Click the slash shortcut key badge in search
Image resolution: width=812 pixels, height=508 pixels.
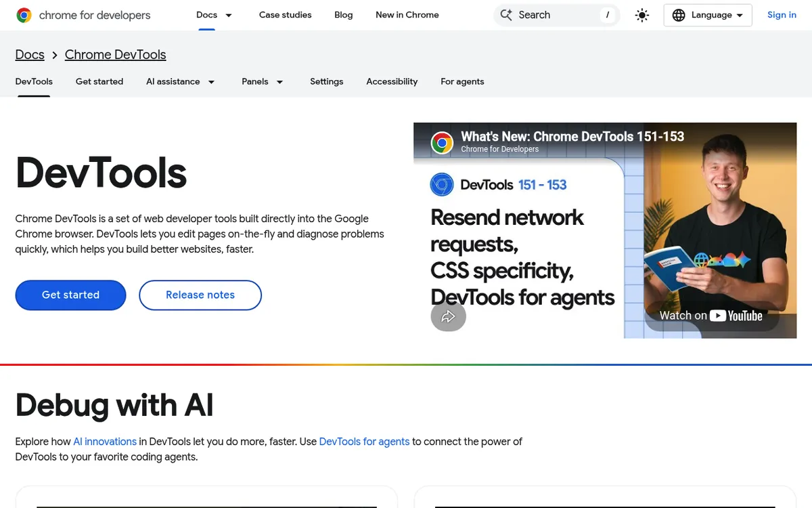coord(608,15)
